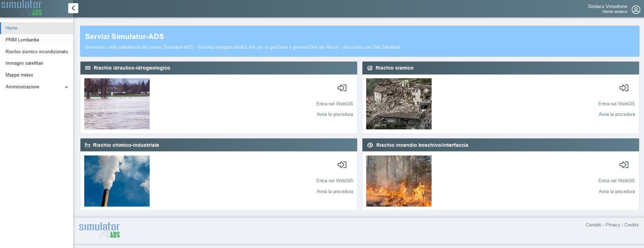Click the Rischio idraulico-idrogeologico header waves icon

pyautogui.click(x=88, y=68)
